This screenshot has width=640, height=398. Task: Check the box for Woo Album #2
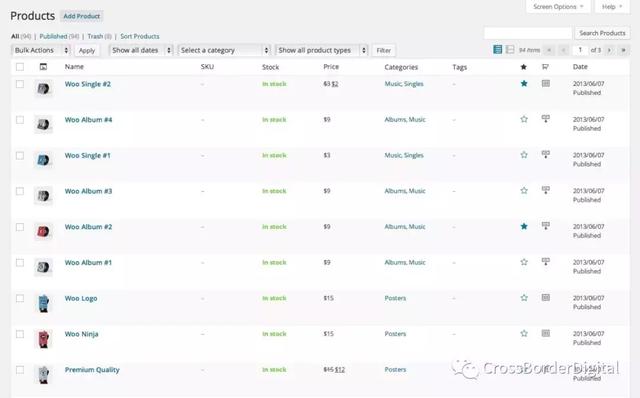20,227
